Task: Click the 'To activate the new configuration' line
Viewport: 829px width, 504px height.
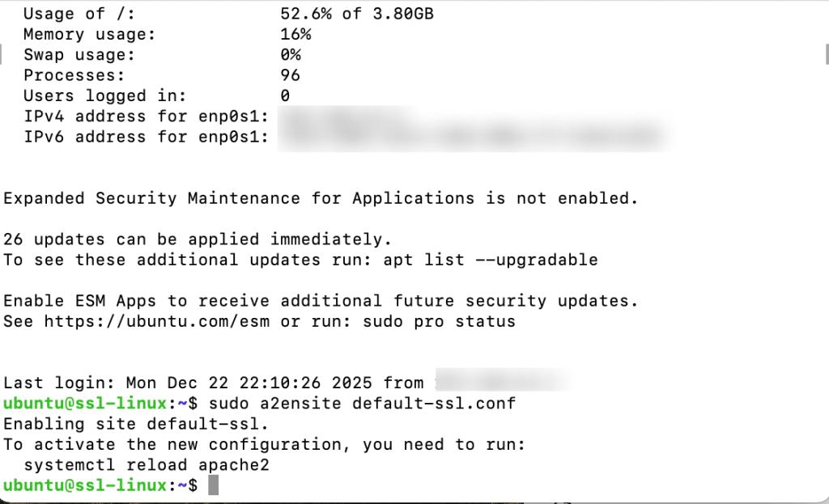Action: click(x=265, y=444)
